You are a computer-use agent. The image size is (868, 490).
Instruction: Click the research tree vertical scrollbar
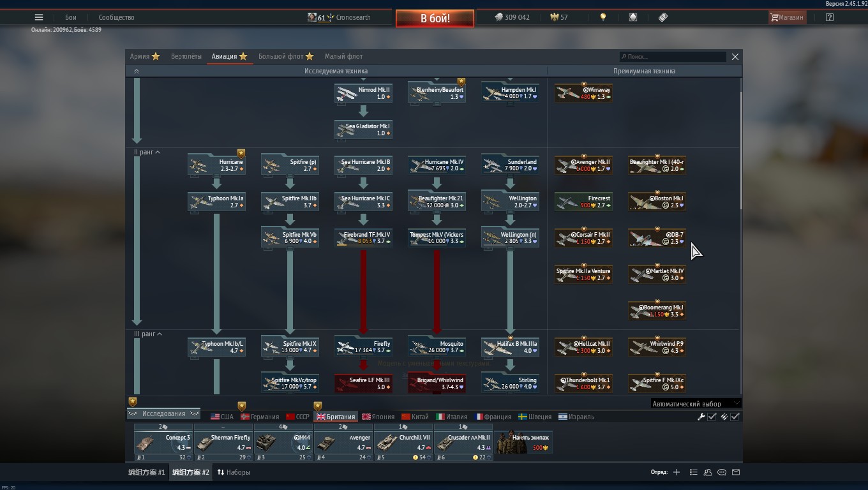(x=740, y=150)
